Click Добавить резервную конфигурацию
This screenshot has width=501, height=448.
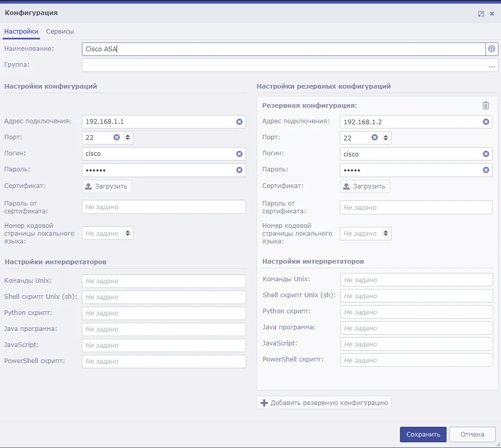(x=324, y=403)
